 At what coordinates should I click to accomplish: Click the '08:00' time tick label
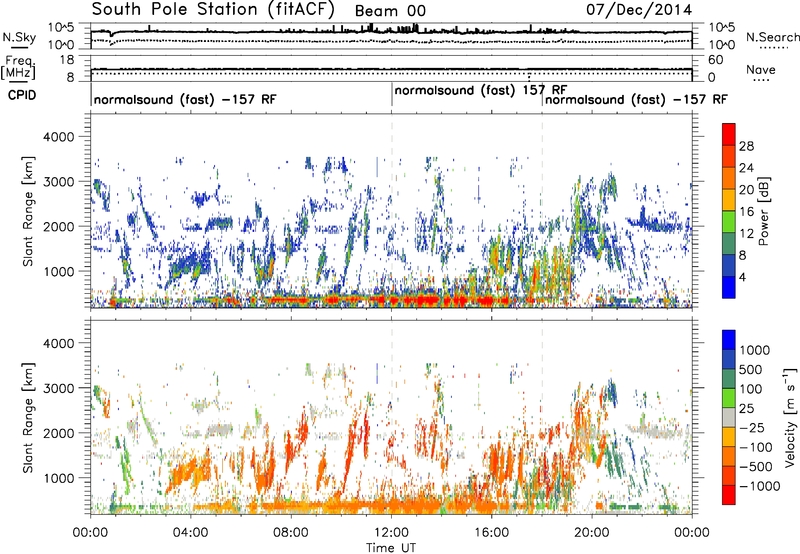tap(291, 533)
